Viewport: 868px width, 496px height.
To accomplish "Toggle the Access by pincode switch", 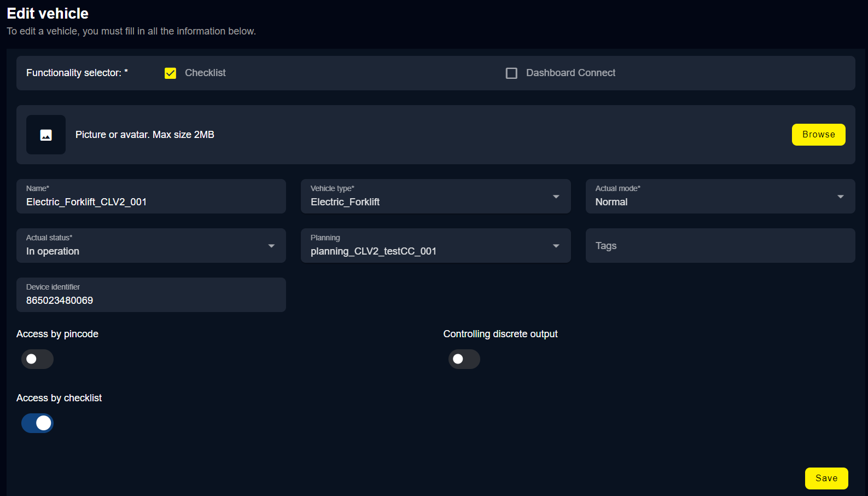I will pos(37,359).
